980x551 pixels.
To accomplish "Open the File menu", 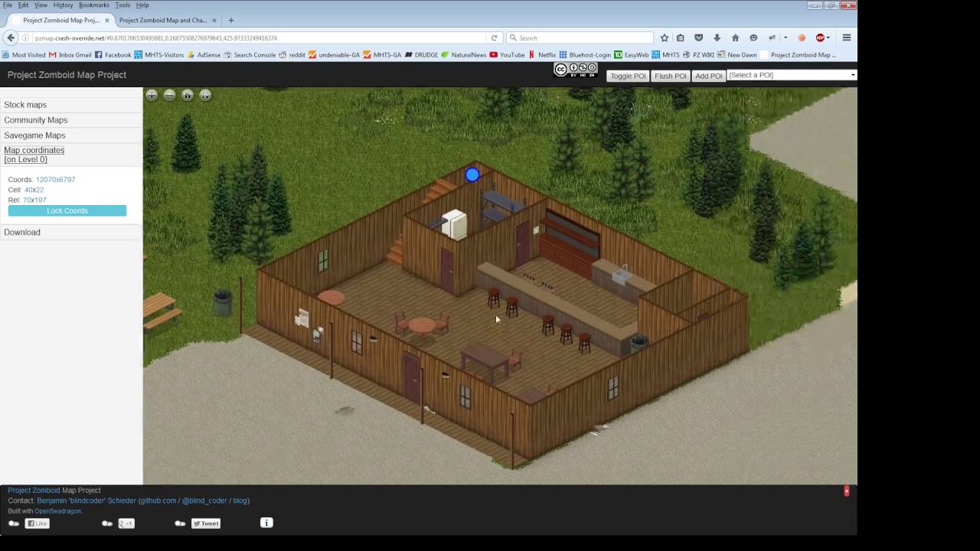I will click(8, 5).
